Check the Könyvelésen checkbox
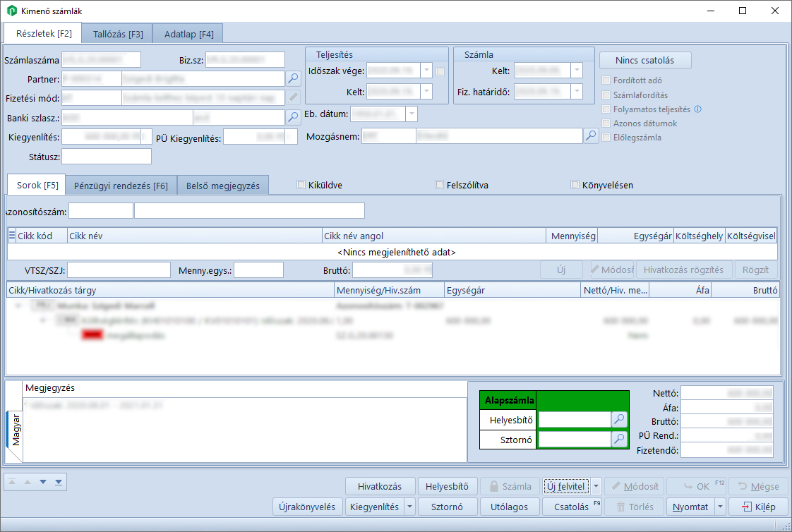 click(575, 186)
